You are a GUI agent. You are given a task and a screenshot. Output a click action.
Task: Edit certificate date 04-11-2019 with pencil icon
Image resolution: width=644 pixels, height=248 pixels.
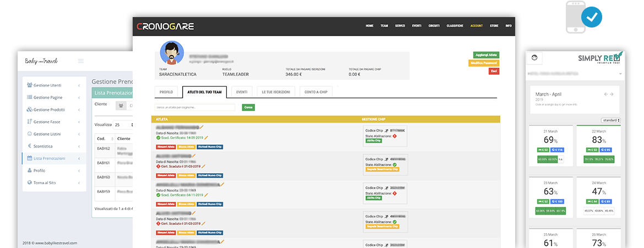click(206, 195)
